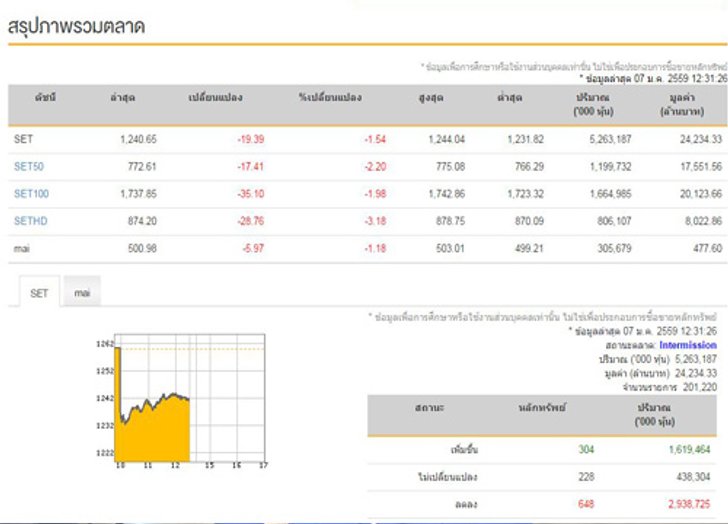This screenshot has width=728, height=524.
Task: Click unchanged volume 438,304
Action: tap(694, 476)
